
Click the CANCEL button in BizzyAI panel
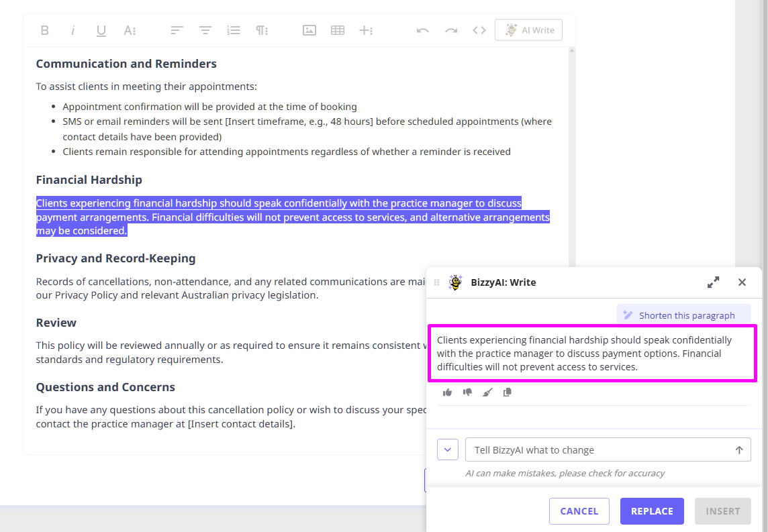point(579,511)
